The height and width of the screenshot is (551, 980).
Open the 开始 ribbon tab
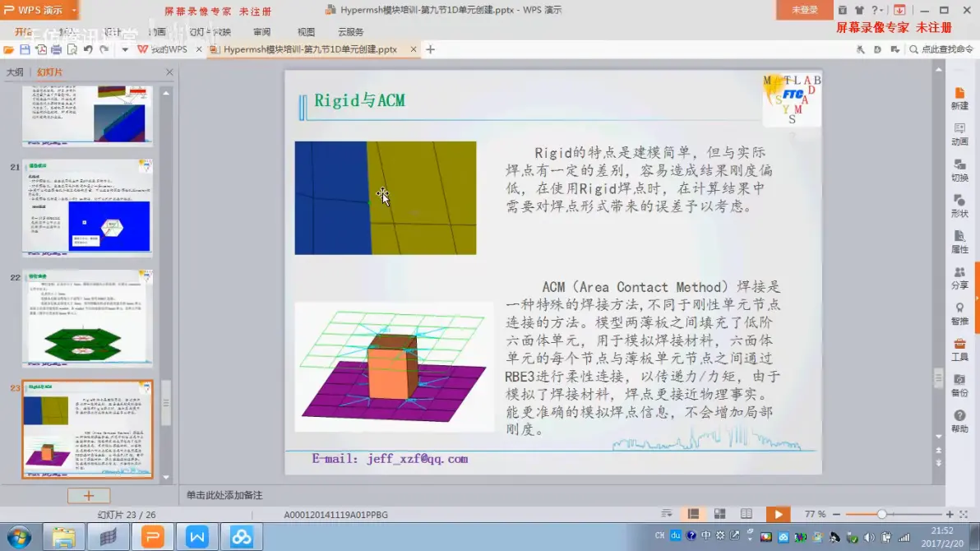pyautogui.click(x=24, y=31)
